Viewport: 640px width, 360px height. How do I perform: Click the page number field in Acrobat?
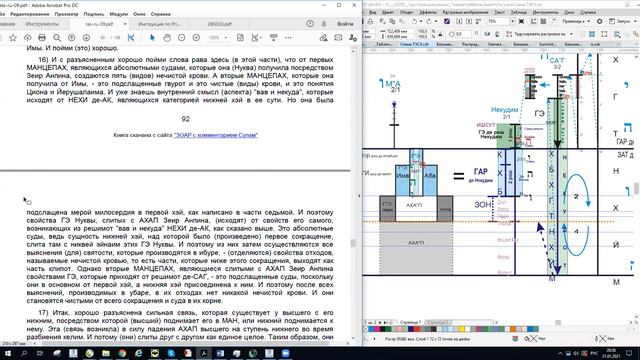(102, 38)
